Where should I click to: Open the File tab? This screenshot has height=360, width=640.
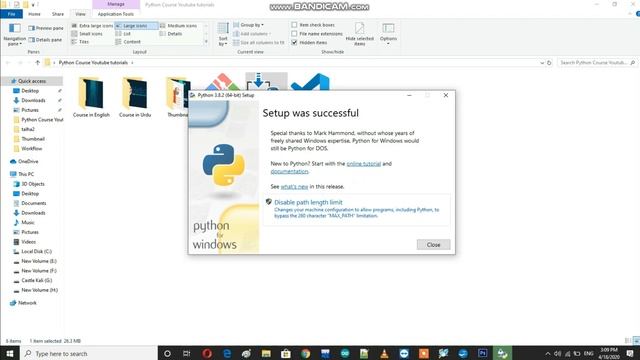11,14
